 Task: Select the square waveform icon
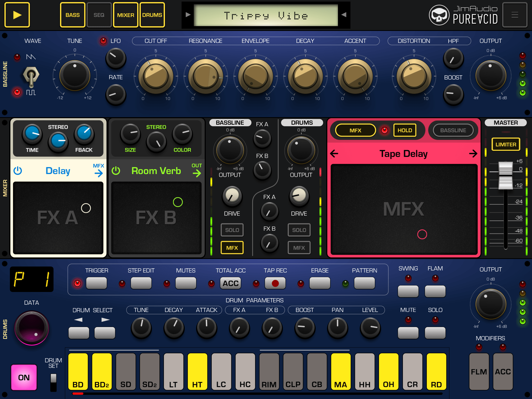[31, 92]
